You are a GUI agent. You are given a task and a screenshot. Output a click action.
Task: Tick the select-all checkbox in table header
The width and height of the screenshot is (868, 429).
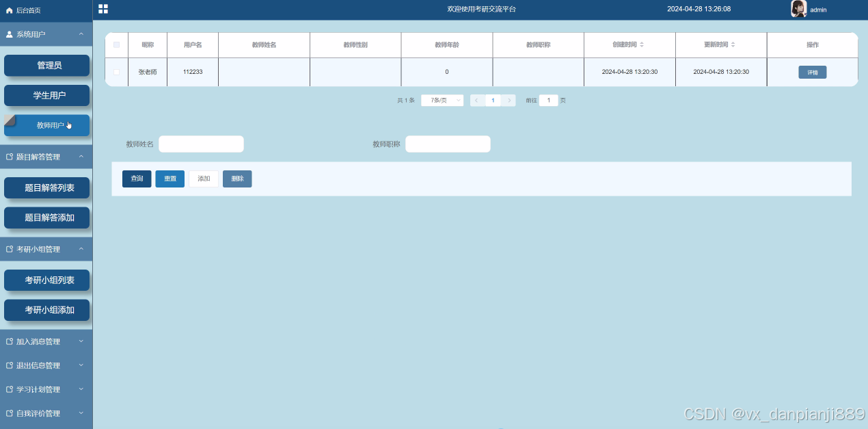click(x=116, y=44)
